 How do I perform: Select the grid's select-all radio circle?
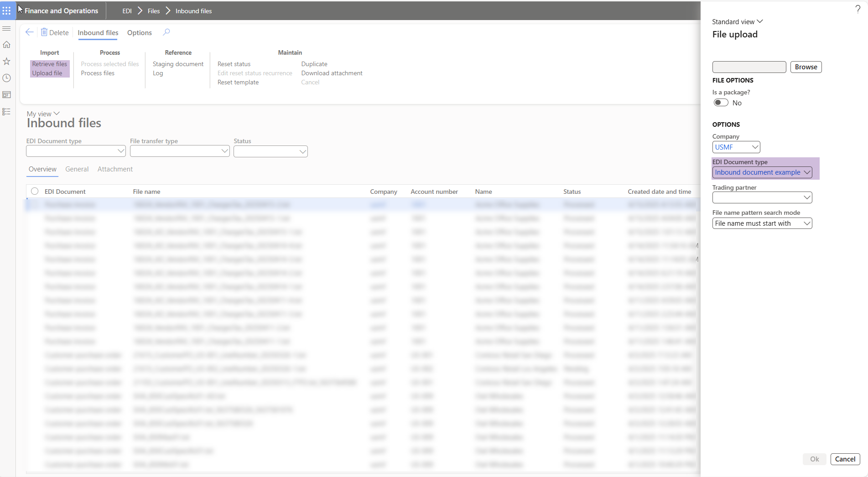pos(35,192)
